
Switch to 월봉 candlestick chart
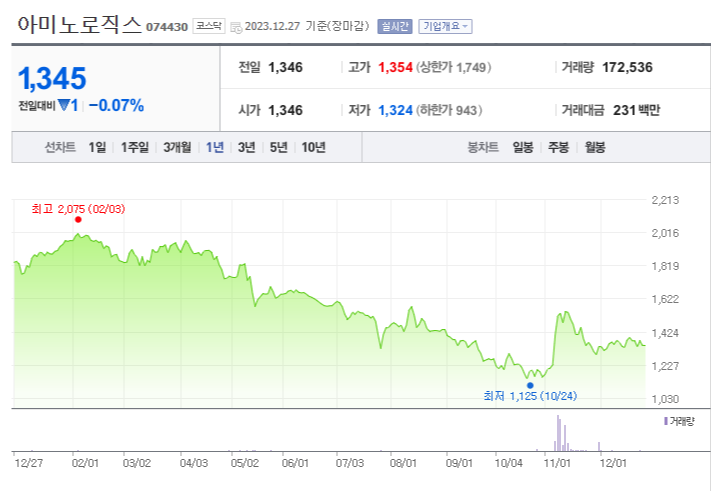point(594,147)
